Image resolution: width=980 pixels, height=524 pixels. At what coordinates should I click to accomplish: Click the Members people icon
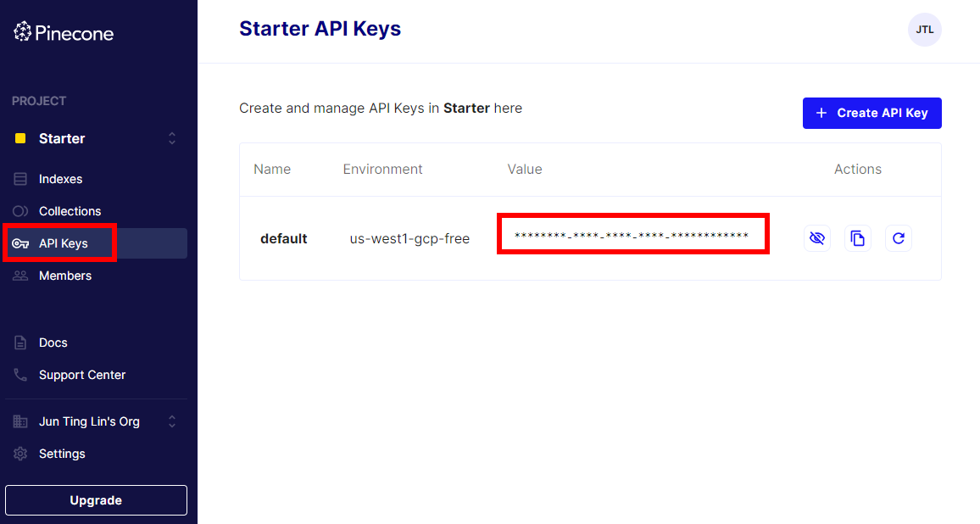click(x=20, y=276)
